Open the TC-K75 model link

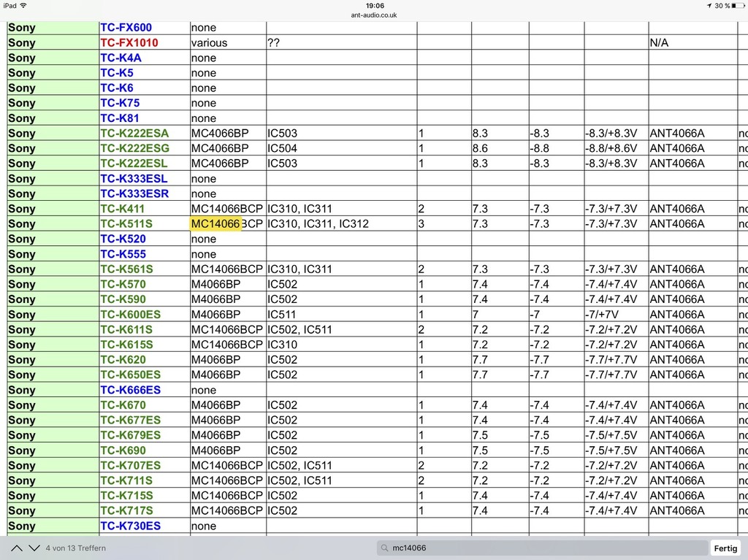click(x=120, y=103)
